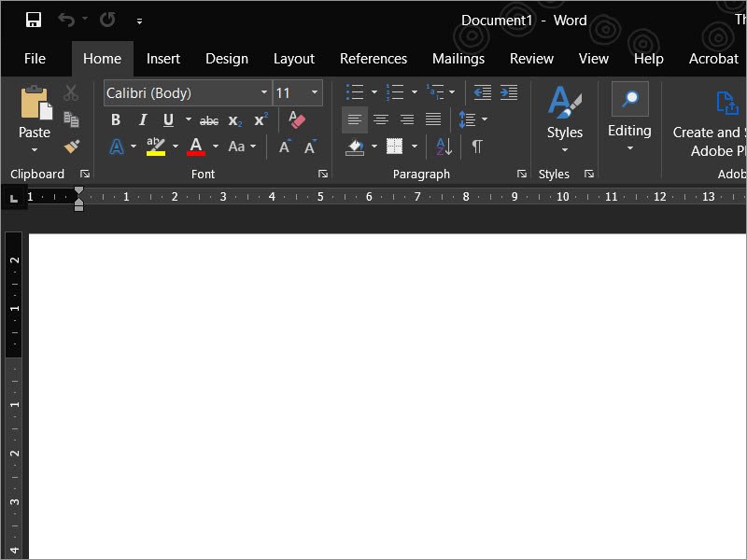Open the Calibri (Body) font name dropdown

point(264,91)
